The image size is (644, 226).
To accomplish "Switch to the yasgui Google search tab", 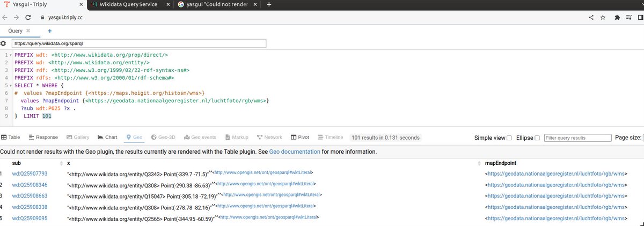I will click(x=218, y=4).
